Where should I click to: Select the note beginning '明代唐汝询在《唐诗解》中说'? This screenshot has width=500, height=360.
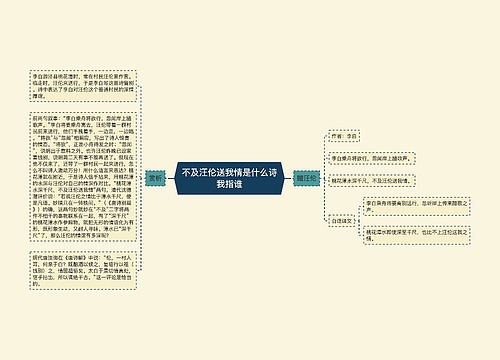(83, 270)
